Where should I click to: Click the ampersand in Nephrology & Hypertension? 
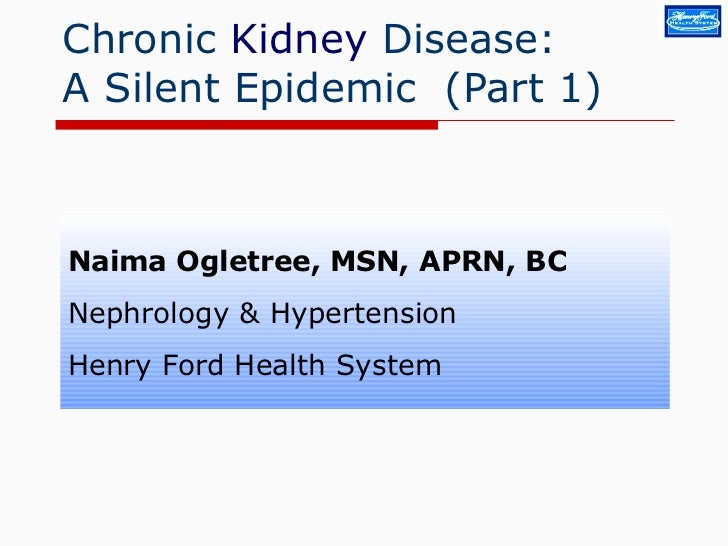click(x=249, y=313)
